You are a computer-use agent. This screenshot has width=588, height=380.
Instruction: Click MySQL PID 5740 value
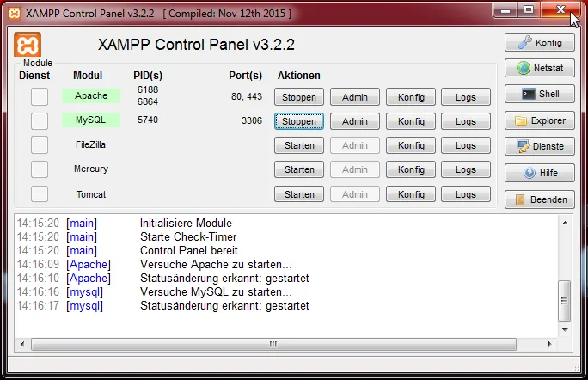(x=148, y=120)
